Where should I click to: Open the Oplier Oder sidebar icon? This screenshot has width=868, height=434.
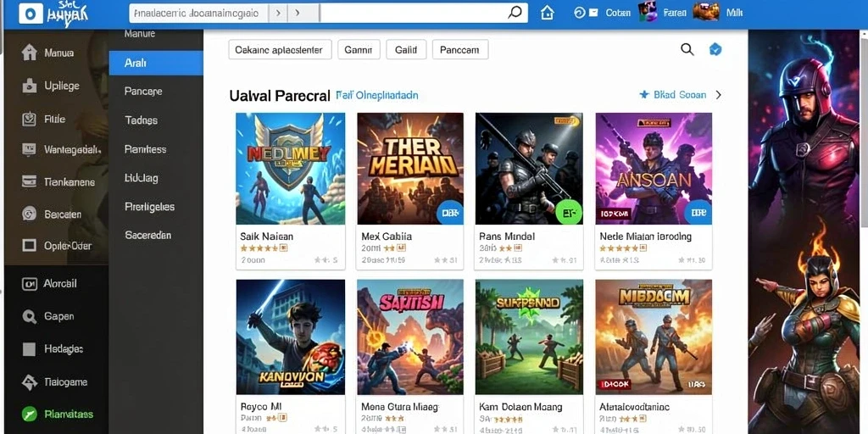(x=29, y=245)
